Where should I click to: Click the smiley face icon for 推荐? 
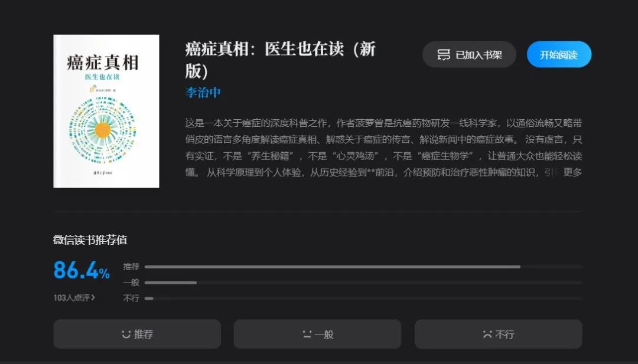point(126,334)
